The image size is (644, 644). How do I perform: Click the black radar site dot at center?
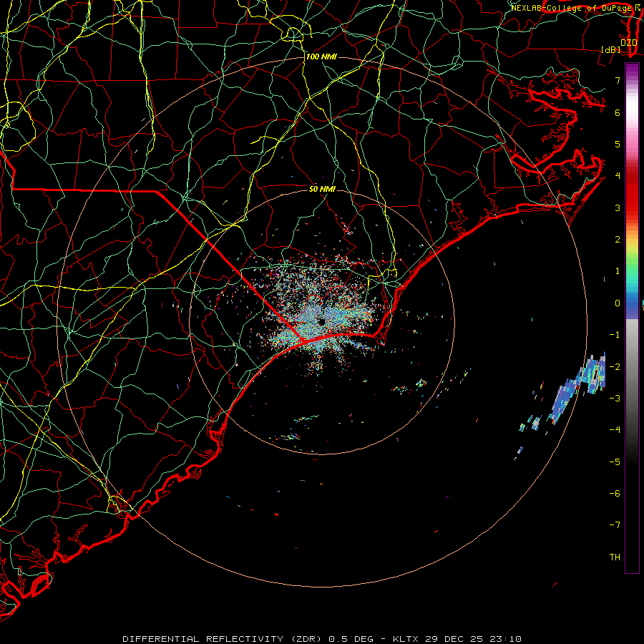pyautogui.click(x=321, y=321)
